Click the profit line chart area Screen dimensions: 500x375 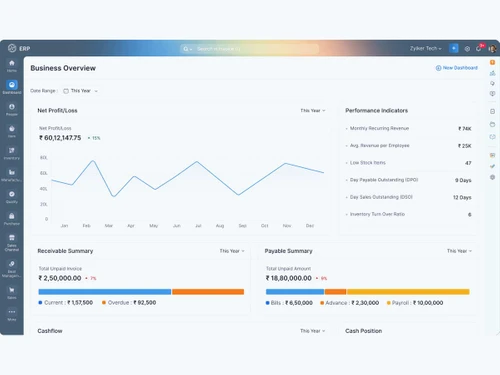[x=187, y=187]
